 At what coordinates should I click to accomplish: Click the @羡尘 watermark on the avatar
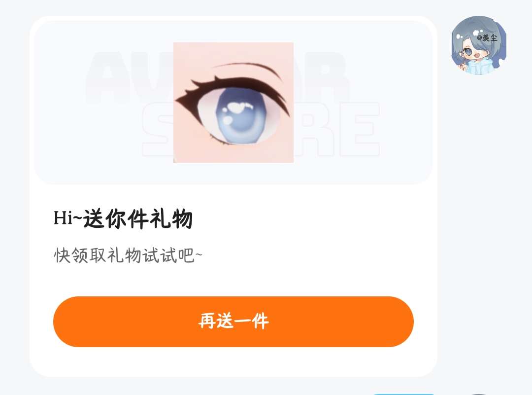[x=487, y=37]
